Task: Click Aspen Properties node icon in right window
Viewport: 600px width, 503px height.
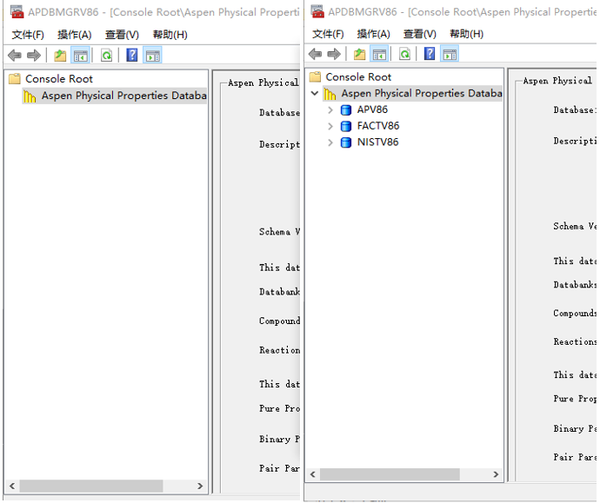Action: coord(329,94)
